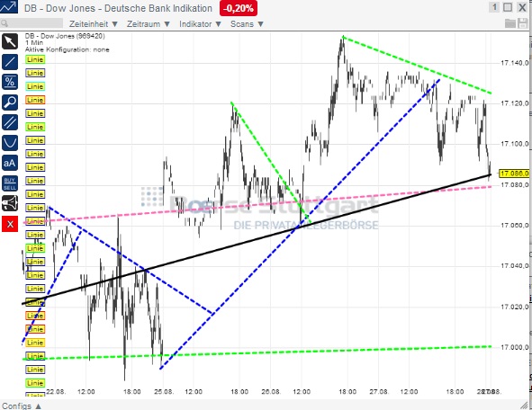Click the 17.020,0 price axis label
532x410 pixels.
[x=514, y=307]
